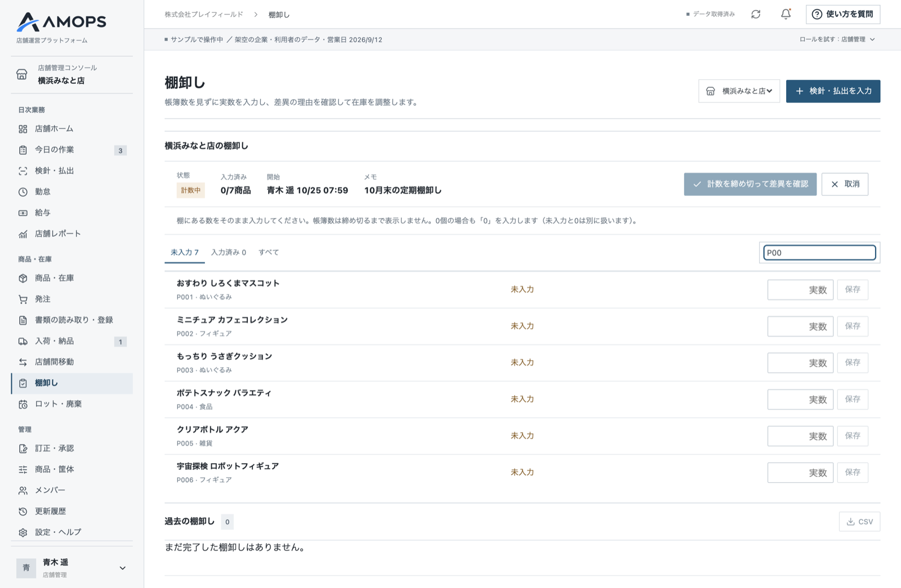Expand the 青木 遥 user menu chevron

pyautogui.click(x=122, y=568)
